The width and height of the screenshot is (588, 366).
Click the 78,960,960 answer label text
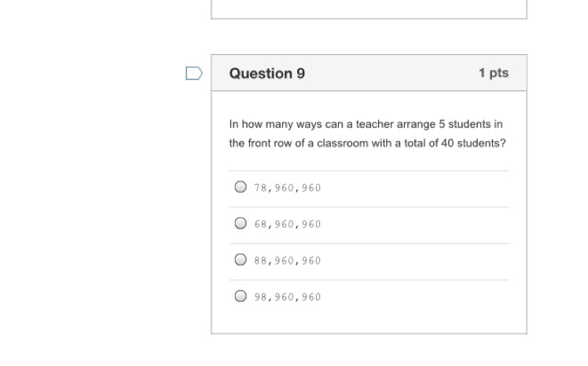pyautogui.click(x=287, y=188)
